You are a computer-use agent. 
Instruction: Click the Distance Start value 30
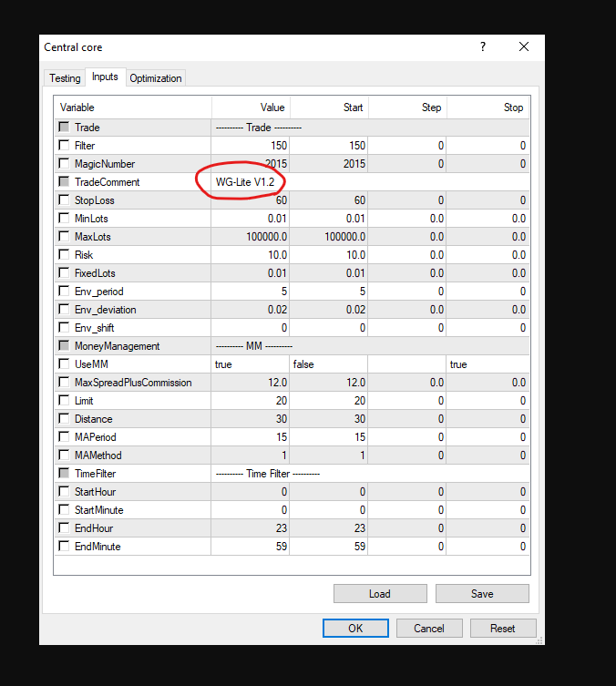point(329,419)
